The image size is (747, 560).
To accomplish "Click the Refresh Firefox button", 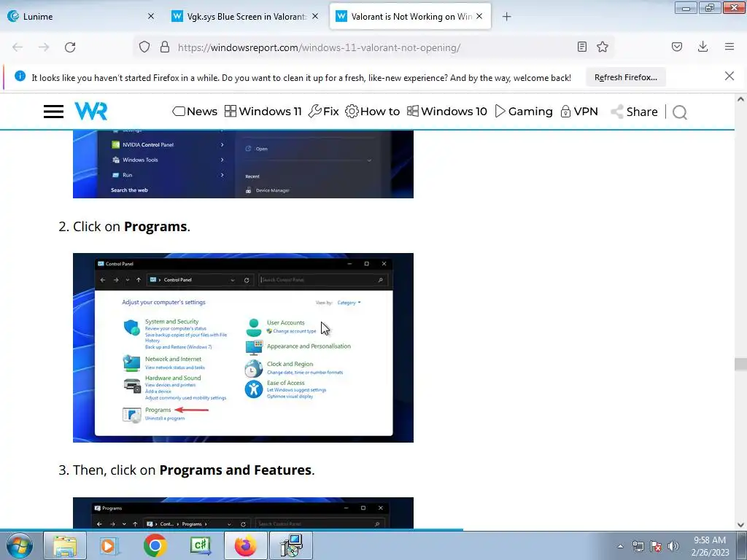I will pyautogui.click(x=625, y=77).
